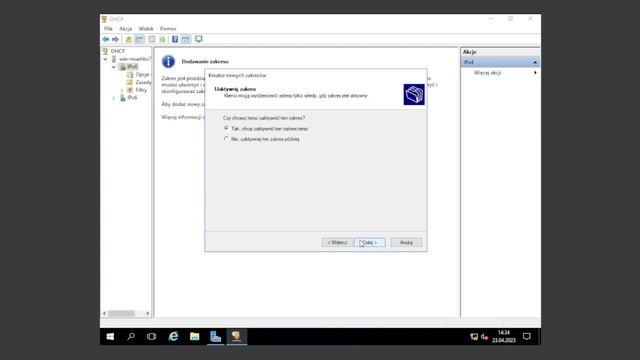Open taskbar Search magnifier
Viewport: 640px width, 360px height.
click(x=131, y=337)
